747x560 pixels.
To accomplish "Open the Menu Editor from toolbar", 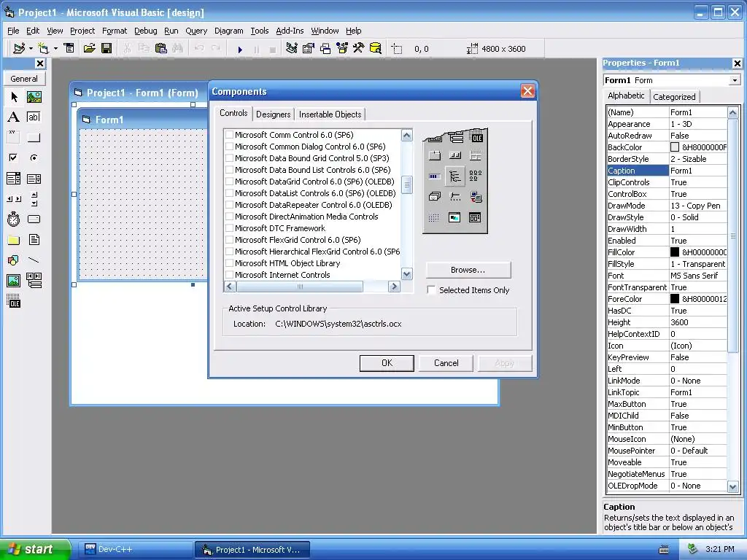I will click(x=69, y=48).
